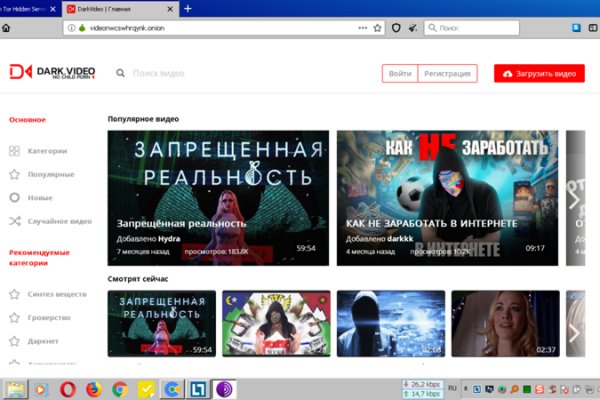Open the browser hamburger menu

[590, 28]
